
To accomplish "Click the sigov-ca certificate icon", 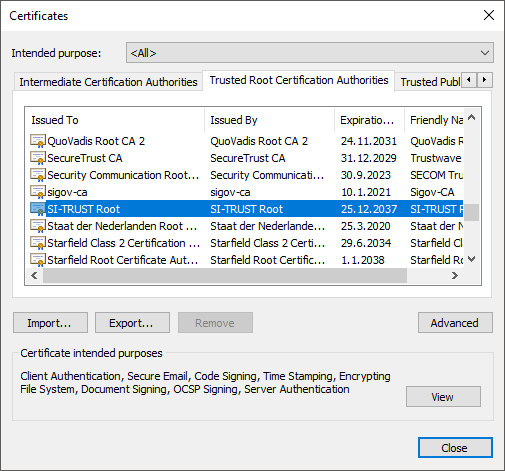I will pos(38,192).
